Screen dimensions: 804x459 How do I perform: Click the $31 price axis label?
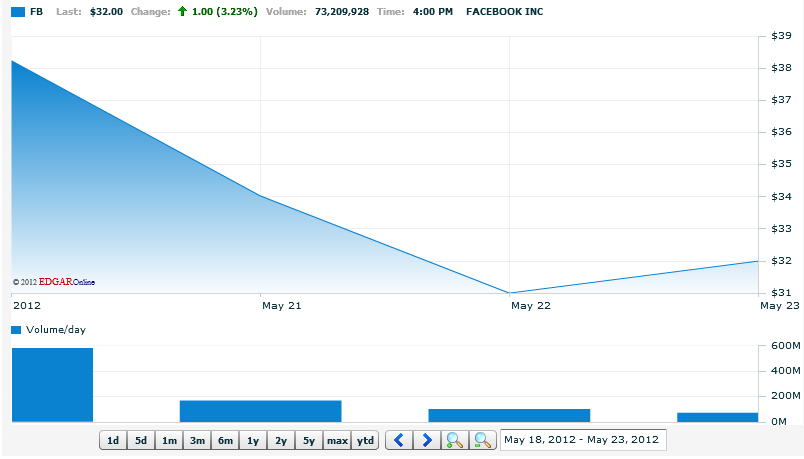pos(781,293)
